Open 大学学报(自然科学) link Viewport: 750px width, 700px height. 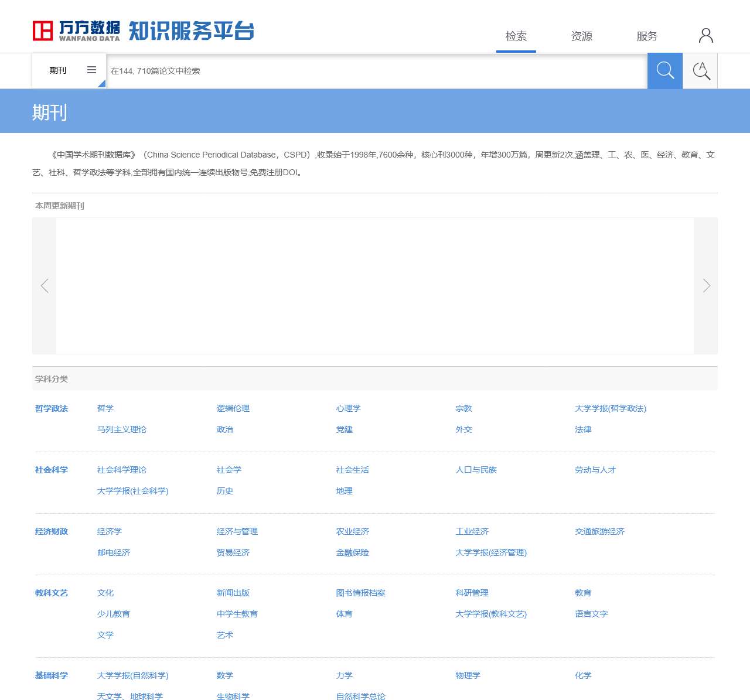point(133,676)
